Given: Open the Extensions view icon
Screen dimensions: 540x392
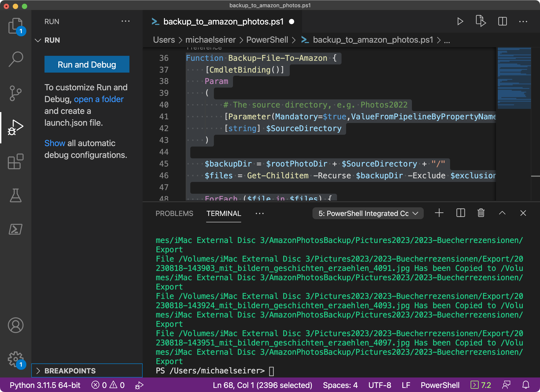Looking at the screenshot, I should [x=16, y=162].
